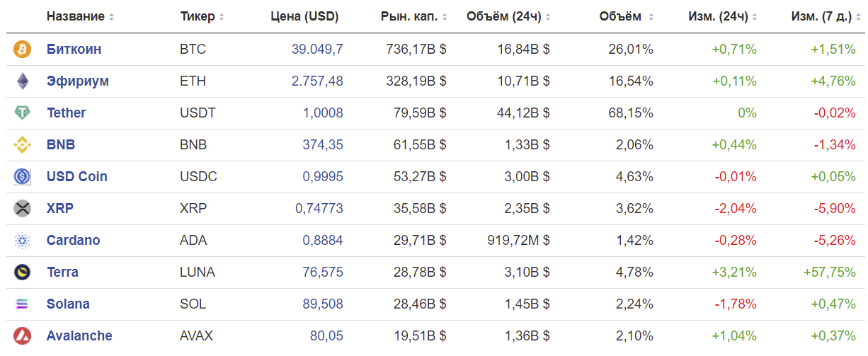The image size is (868, 356).
Task: Sort by Рын. кап. column header
Action: click(414, 16)
